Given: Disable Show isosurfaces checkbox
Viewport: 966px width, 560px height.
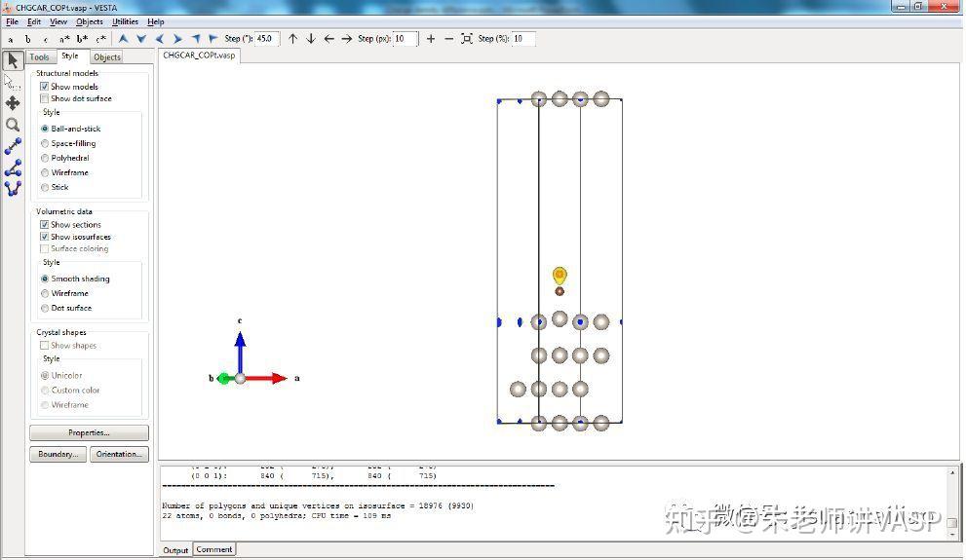Looking at the screenshot, I should pos(45,237).
